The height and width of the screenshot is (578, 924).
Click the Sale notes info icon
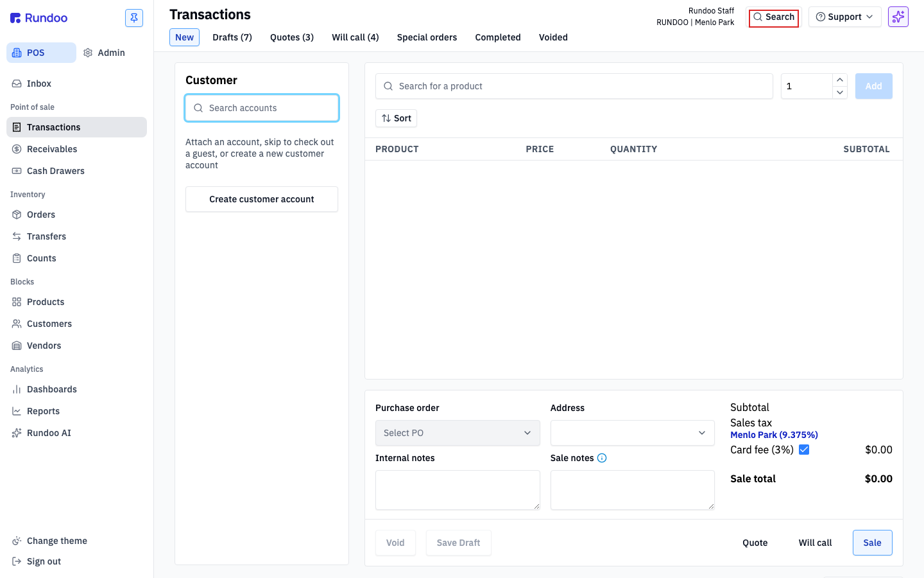602,458
